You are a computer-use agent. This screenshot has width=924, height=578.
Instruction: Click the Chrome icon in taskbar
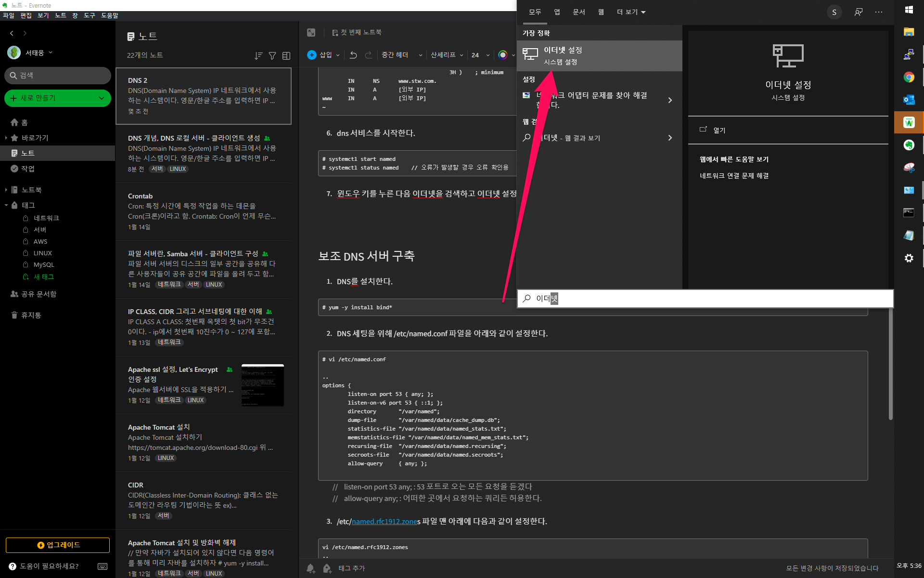pos(909,77)
